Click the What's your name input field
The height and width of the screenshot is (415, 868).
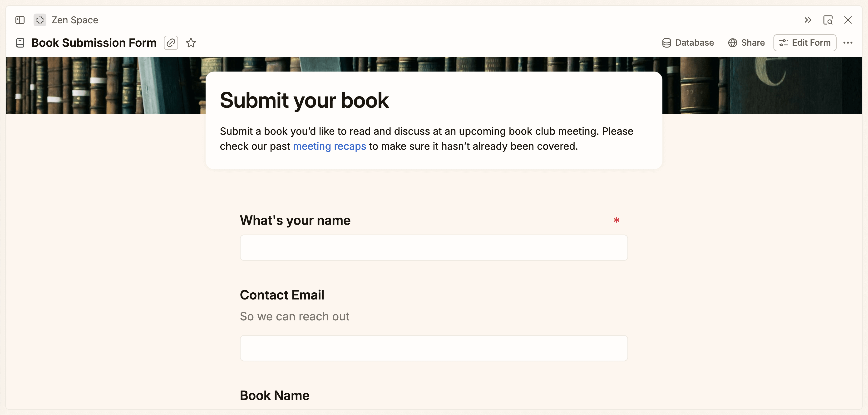pos(433,248)
